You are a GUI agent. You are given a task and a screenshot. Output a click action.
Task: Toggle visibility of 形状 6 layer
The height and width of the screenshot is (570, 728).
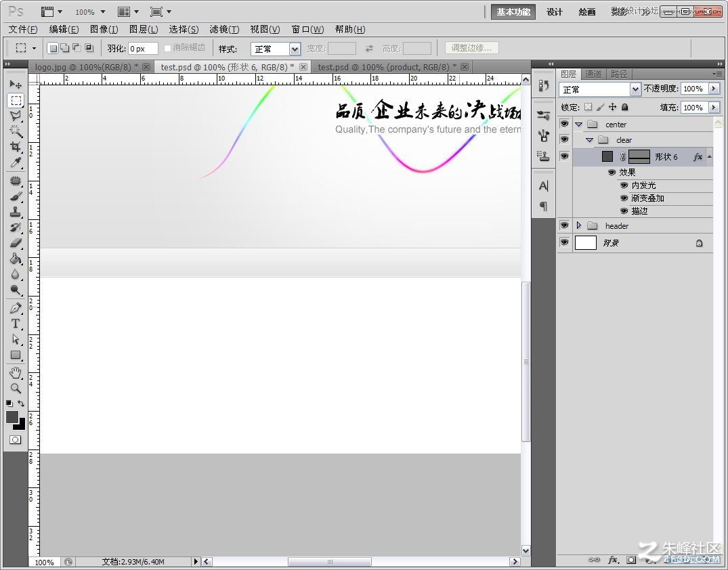coord(564,156)
